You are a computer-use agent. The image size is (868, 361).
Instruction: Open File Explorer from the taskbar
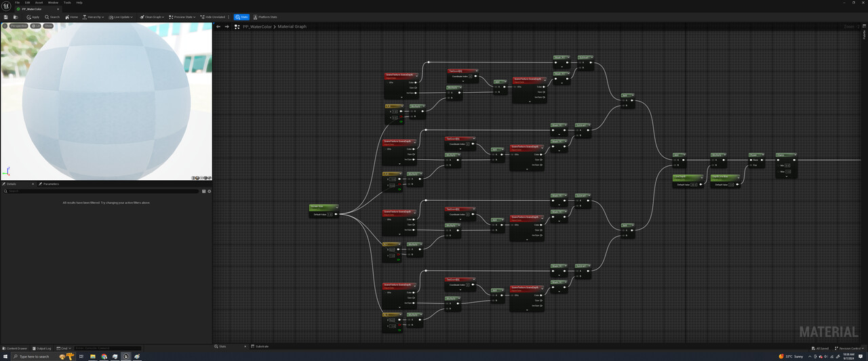(x=93, y=356)
